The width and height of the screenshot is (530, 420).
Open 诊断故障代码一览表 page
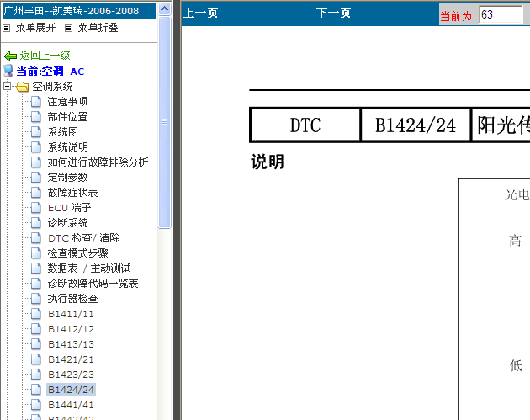point(93,284)
